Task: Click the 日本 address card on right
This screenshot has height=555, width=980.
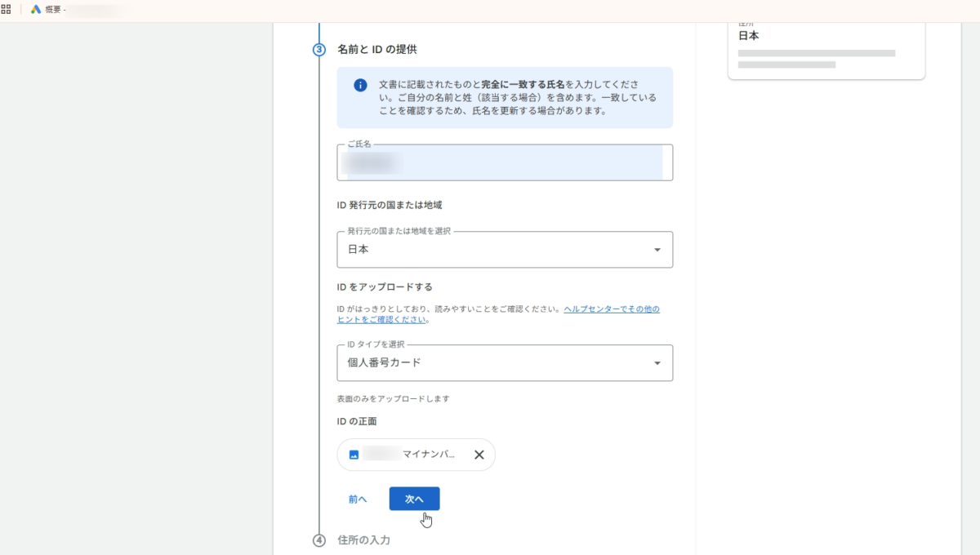Action: coord(826,47)
